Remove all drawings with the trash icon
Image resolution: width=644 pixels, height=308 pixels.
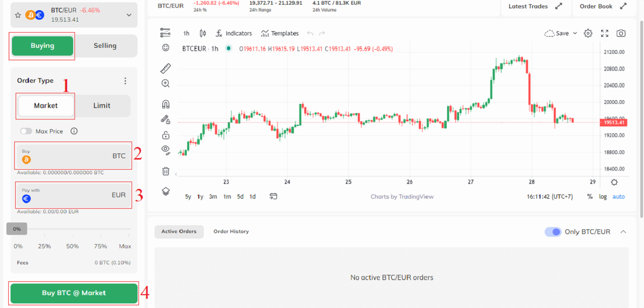tap(166, 171)
